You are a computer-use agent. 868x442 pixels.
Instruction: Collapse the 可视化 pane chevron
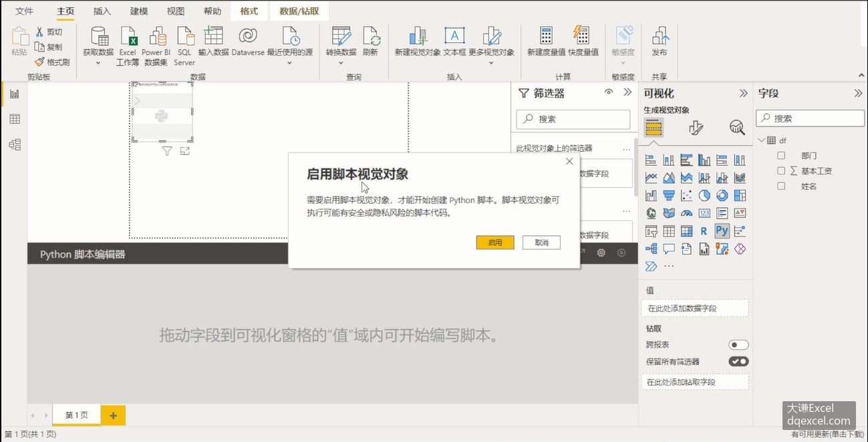point(743,93)
